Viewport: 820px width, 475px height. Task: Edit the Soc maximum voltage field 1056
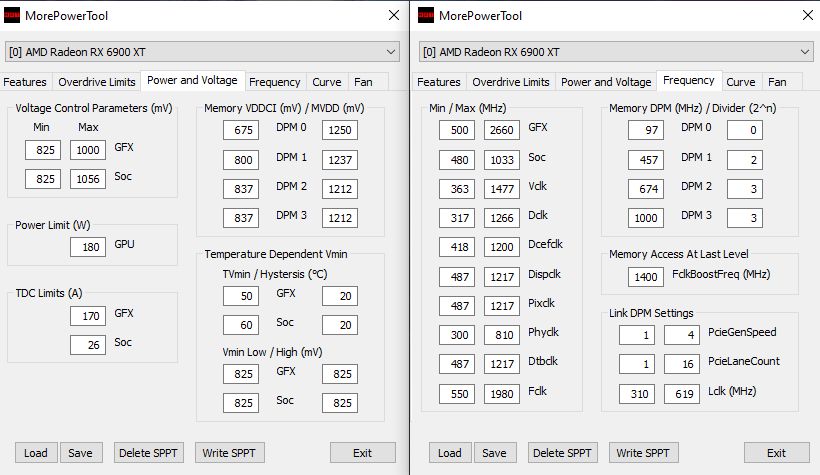click(88, 179)
